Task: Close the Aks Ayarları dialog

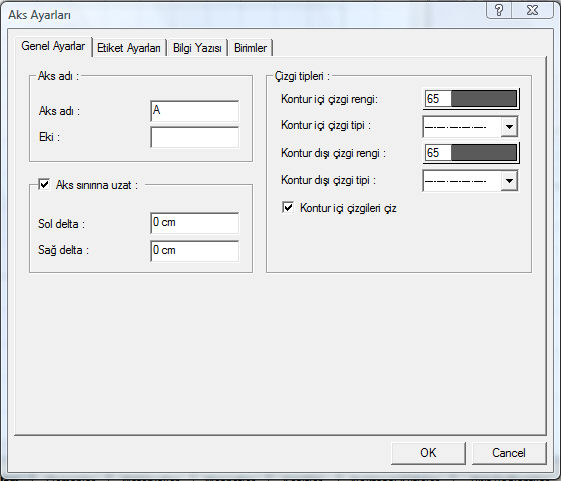Action: coord(533,10)
